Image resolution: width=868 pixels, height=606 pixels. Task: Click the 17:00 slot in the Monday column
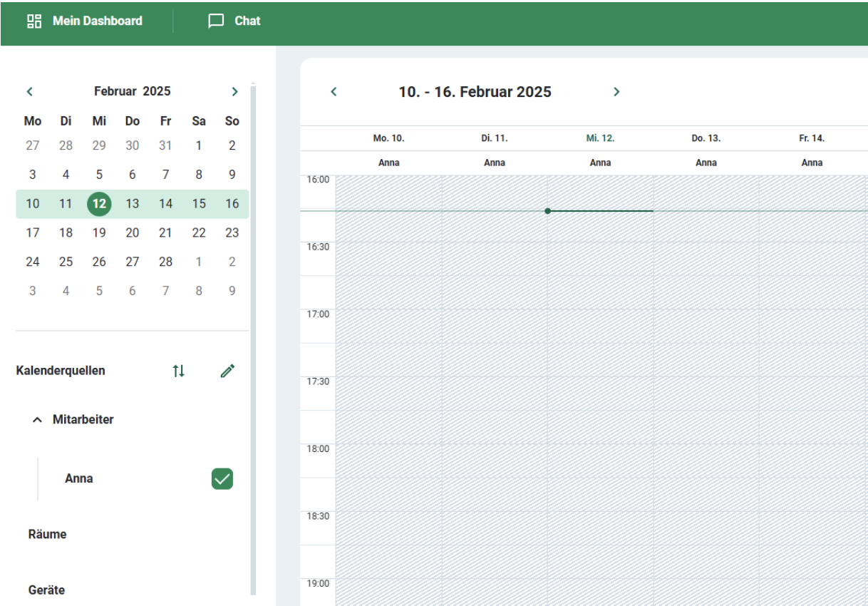coord(389,327)
